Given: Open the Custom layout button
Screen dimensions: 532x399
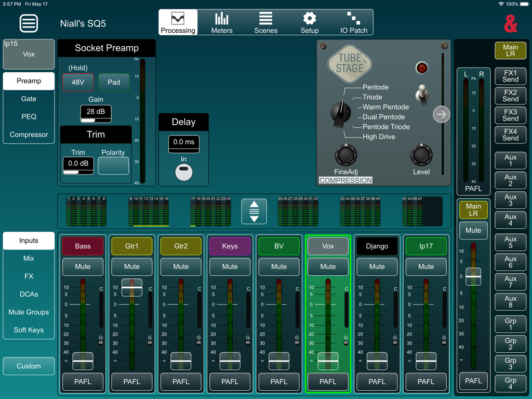Looking at the screenshot, I should (x=29, y=366).
